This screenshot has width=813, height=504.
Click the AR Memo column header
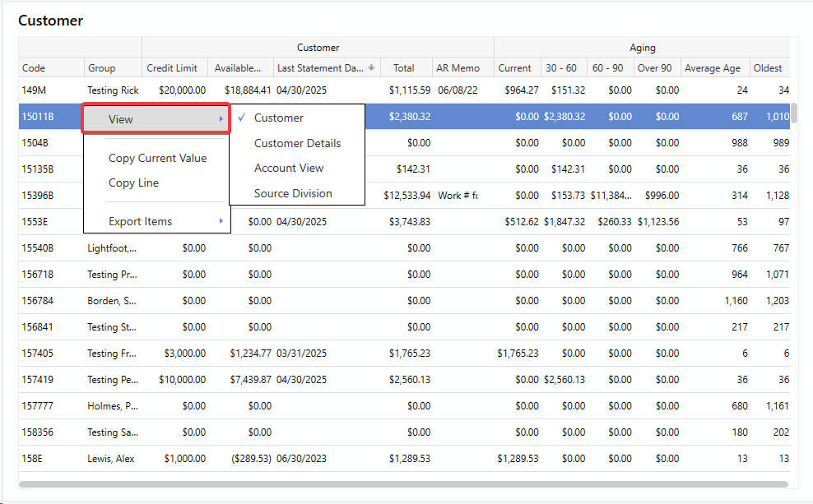point(458,68)
